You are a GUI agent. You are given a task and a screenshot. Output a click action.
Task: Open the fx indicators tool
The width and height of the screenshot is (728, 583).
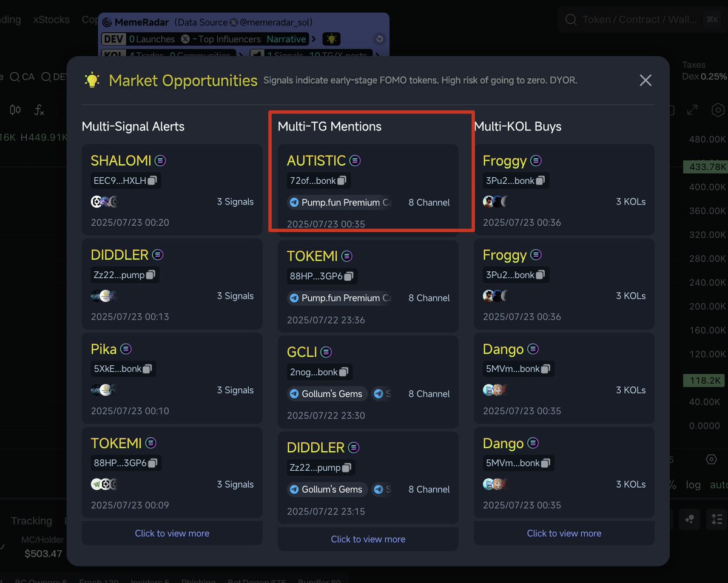pyautogui.click(x=39, y=110)
